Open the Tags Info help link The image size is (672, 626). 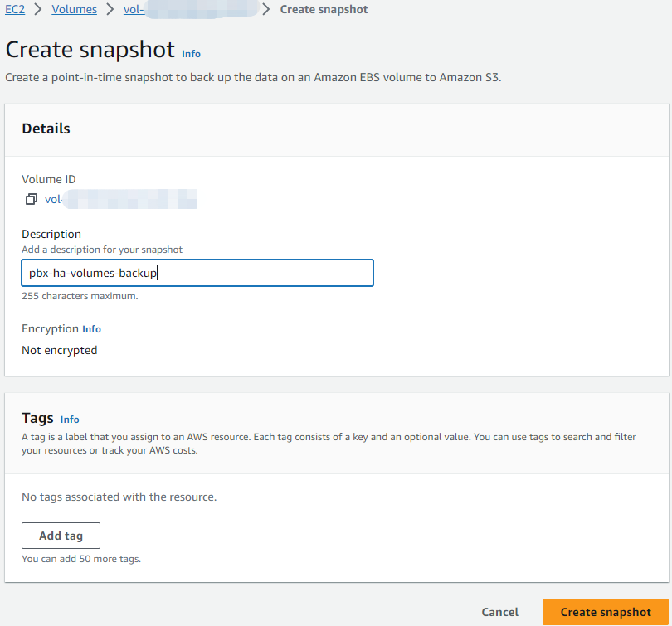coord(70,420)
